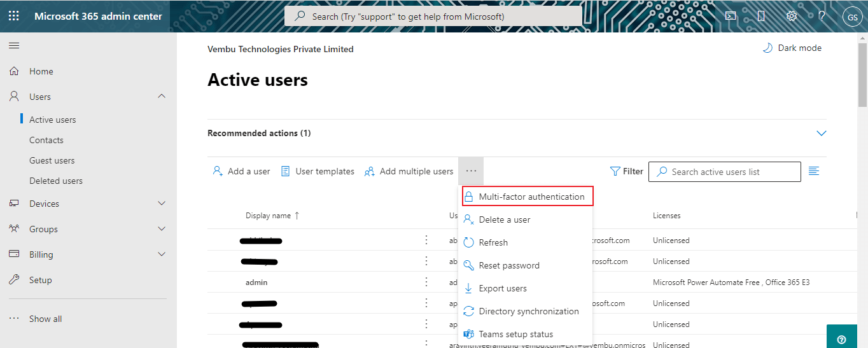This screenshot has height=348, width=868.
Task: Click the Teams setup status icon
Action: (x=469, y=334)
